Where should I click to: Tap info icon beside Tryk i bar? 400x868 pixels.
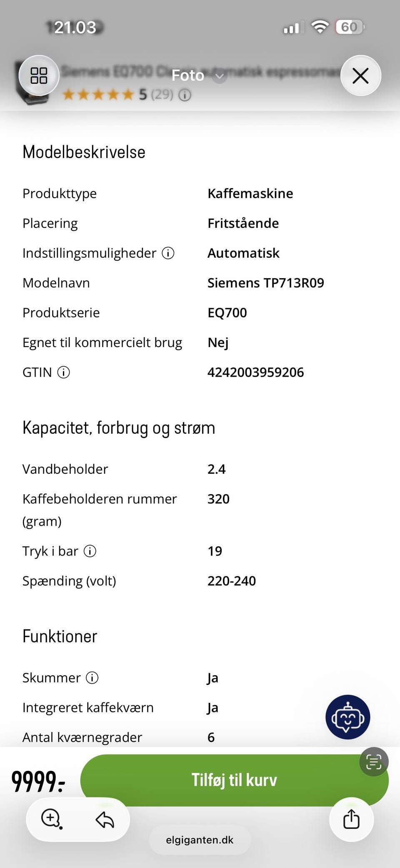[x=90, y=551]
